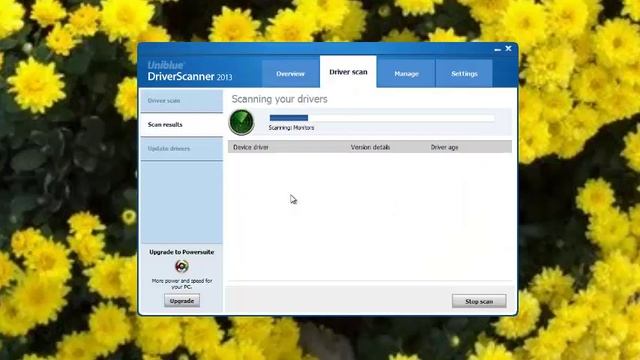This screenshot has height=360, width=640.
Task: Click the green radar scanning icon
Action: coord(242,122)
